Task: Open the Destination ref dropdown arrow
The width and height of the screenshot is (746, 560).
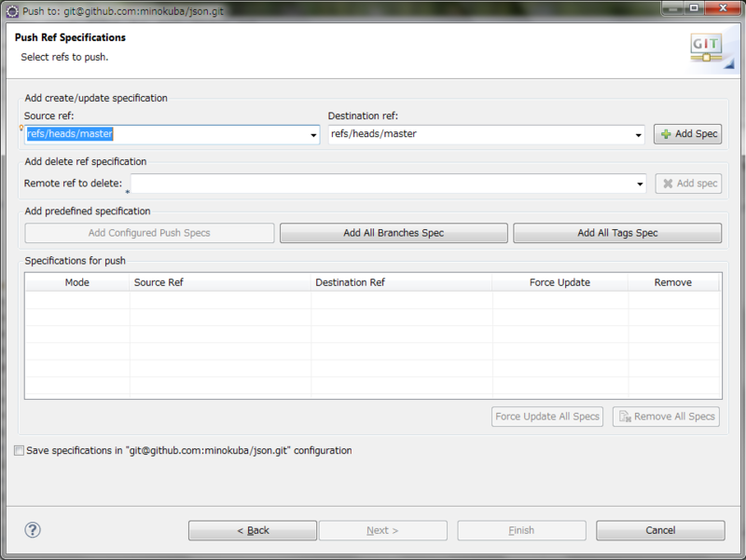Action: pos(638,135)
